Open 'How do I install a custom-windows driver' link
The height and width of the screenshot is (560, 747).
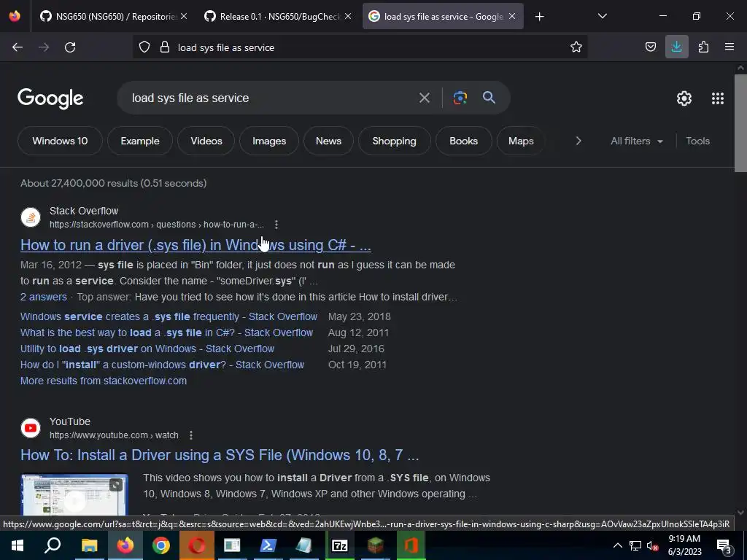(x=162, y=365)
